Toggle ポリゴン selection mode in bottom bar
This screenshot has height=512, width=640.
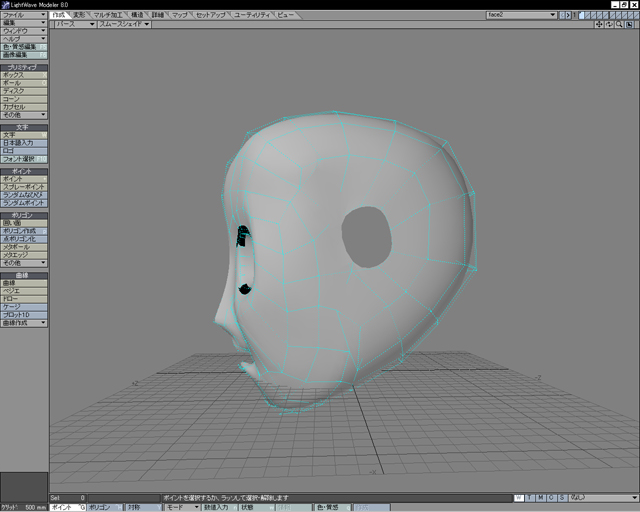(x=102, y=507)
